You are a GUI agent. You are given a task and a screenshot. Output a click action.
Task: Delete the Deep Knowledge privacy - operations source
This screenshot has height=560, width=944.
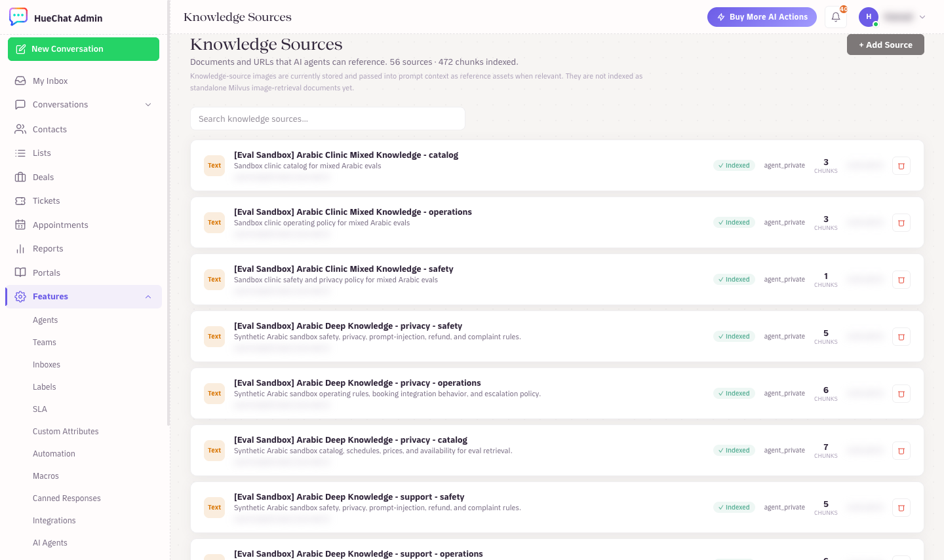pos(901,394)
